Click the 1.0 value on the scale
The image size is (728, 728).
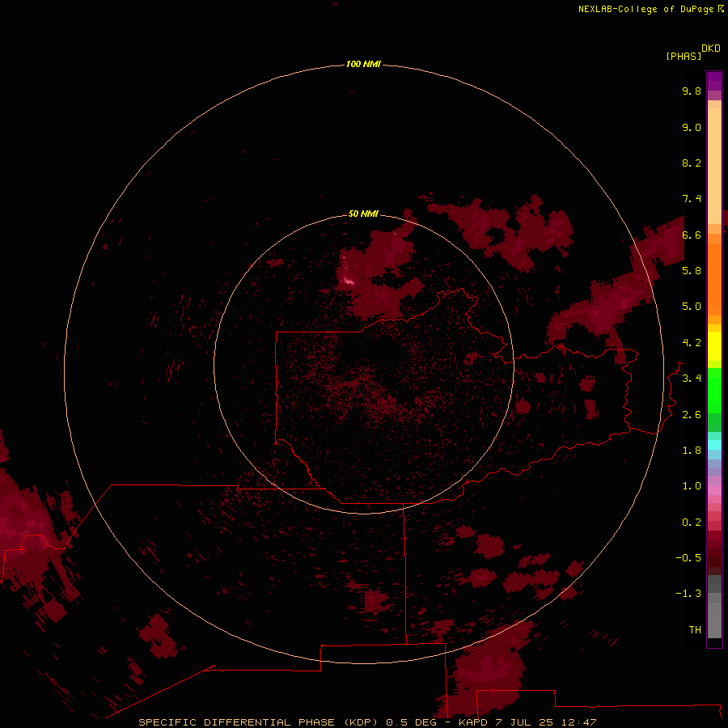click(x=692, y=486)
